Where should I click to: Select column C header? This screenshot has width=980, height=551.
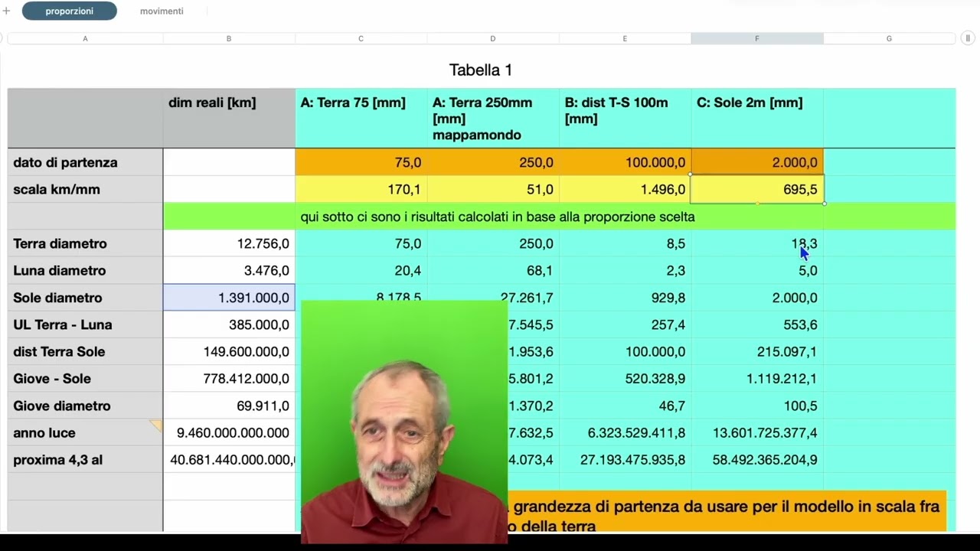coord(361,38)
